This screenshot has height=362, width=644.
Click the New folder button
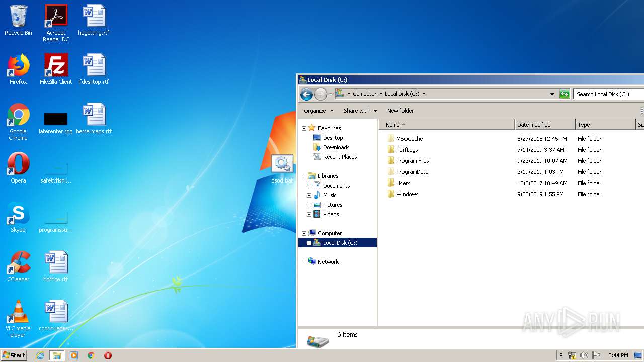click(400, 111)
